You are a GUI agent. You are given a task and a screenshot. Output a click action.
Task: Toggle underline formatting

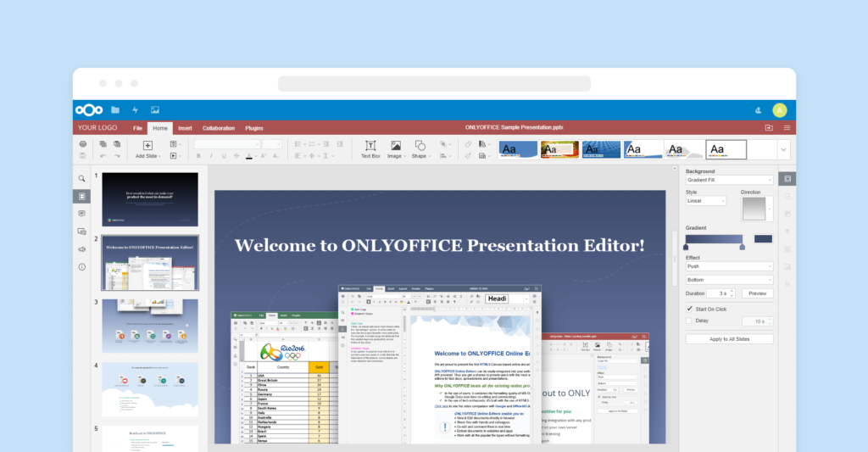click(x=224, y=156)
